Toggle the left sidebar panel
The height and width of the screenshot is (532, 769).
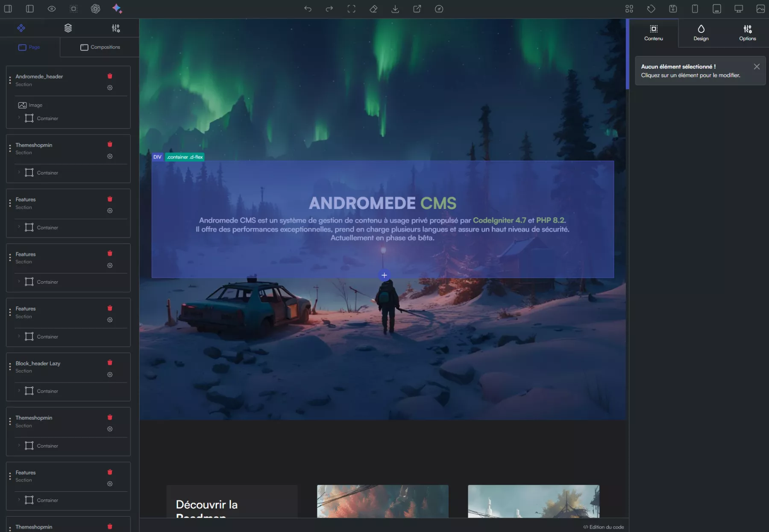click(8, 9)
